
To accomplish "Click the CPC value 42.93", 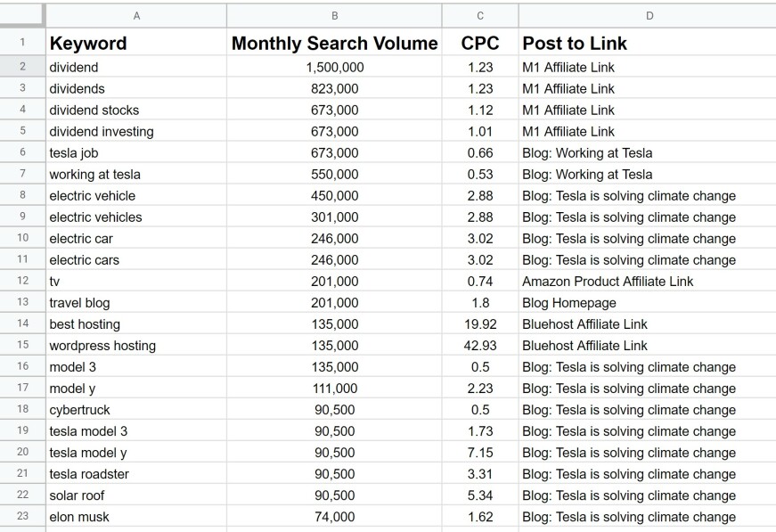I will [x=480, y=346].
